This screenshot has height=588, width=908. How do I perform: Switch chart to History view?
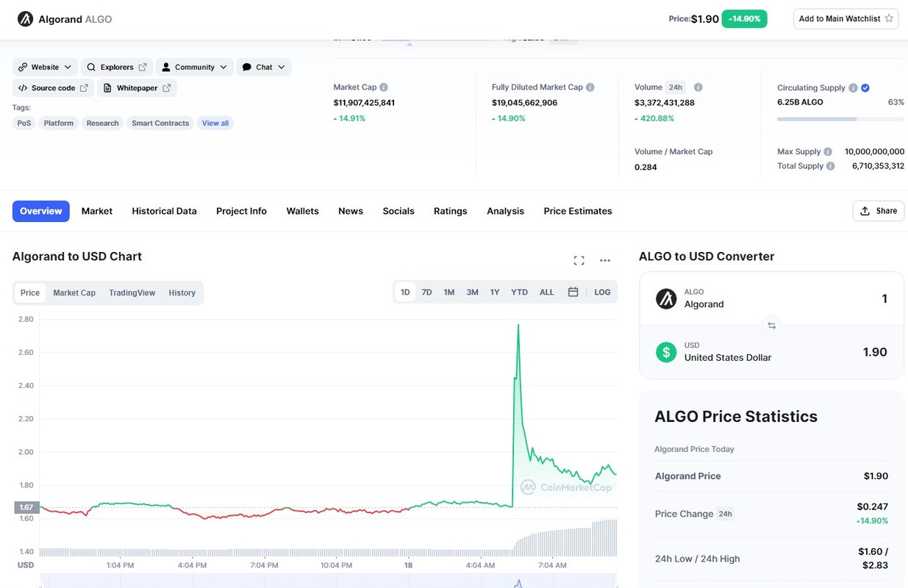pos(182,293)
